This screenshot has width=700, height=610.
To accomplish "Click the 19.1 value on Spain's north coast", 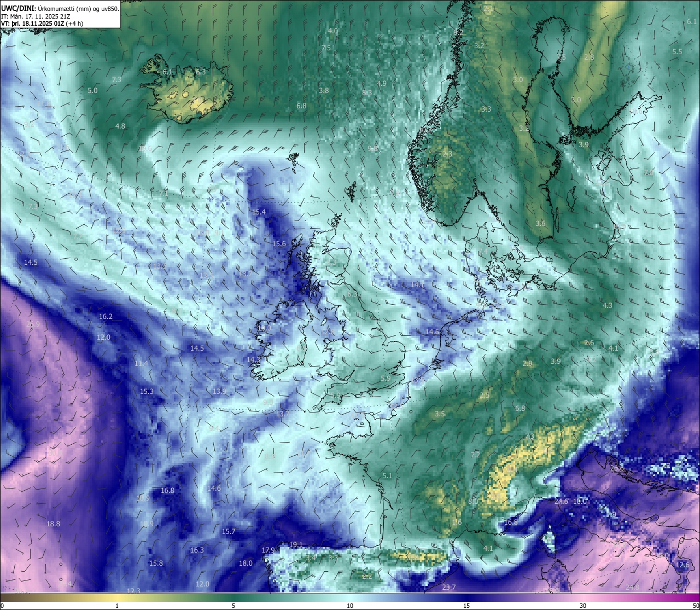I will point(296,544).
